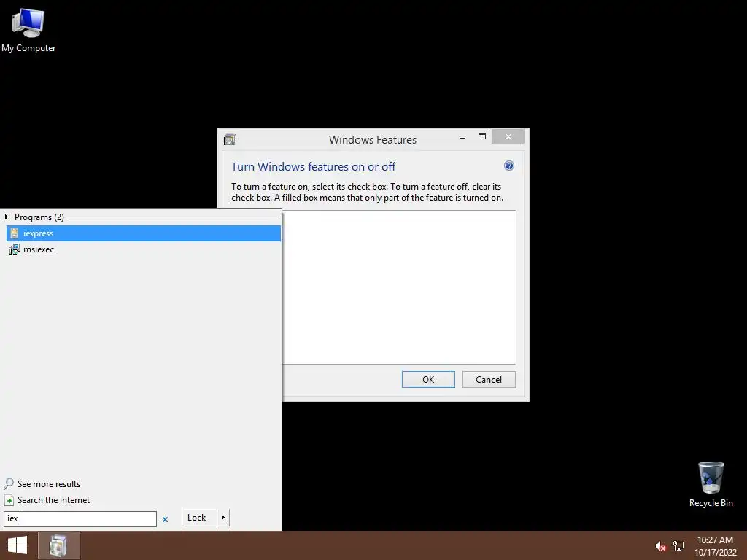Confirm with OK in Windows Features

428,379
